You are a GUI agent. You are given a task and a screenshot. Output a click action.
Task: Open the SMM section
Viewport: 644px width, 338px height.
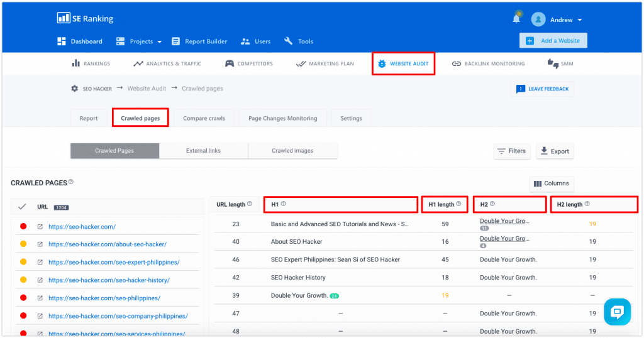tap(560, 63)
